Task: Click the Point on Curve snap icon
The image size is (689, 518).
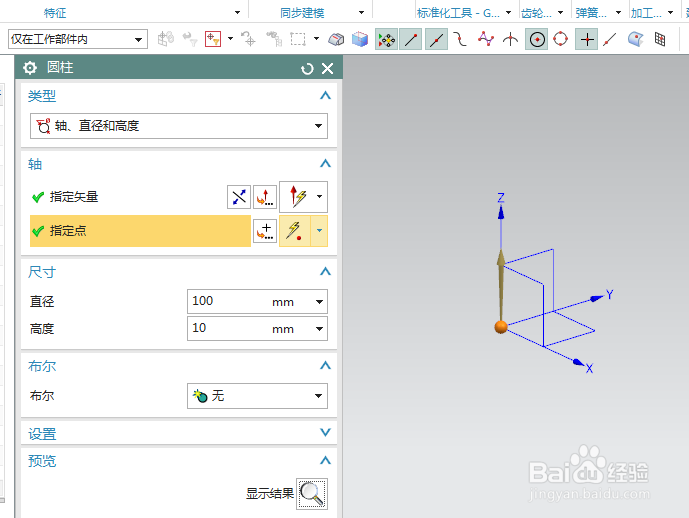Action: click(610, 39)
